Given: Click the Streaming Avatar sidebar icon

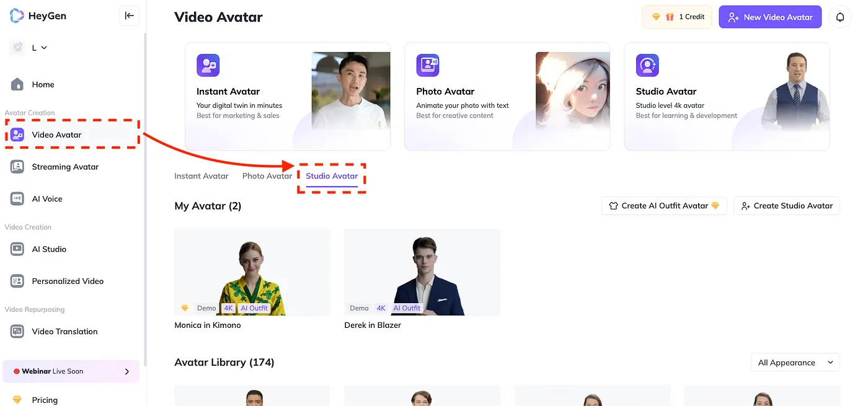Looking at the screenshot, I should pyautogui.click(x=17, y=167).
